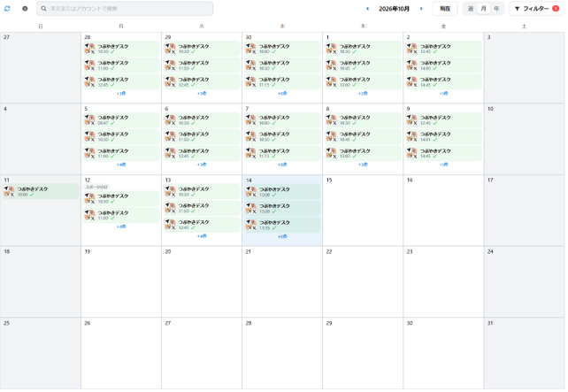Select the day cell numbered 31
Image resolution: width=568 pixels, height=392 pixels.
pyautogui.click(x=524, y=353)
